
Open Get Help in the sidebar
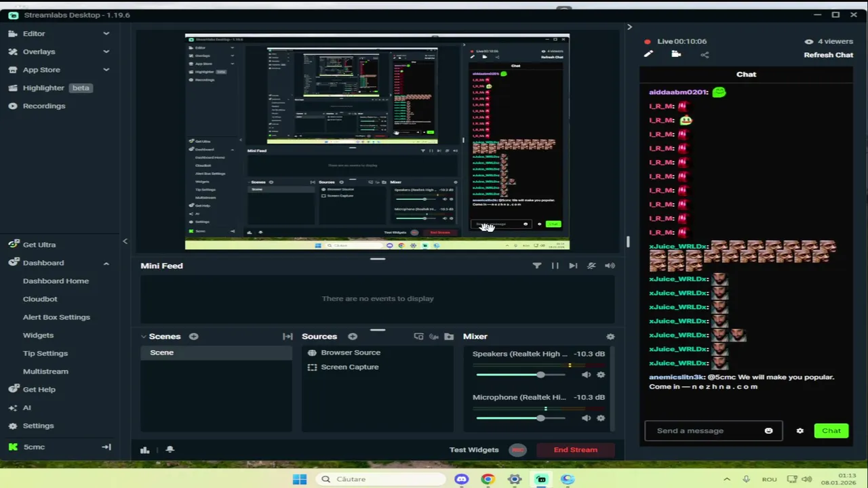[x=39, y=390]
